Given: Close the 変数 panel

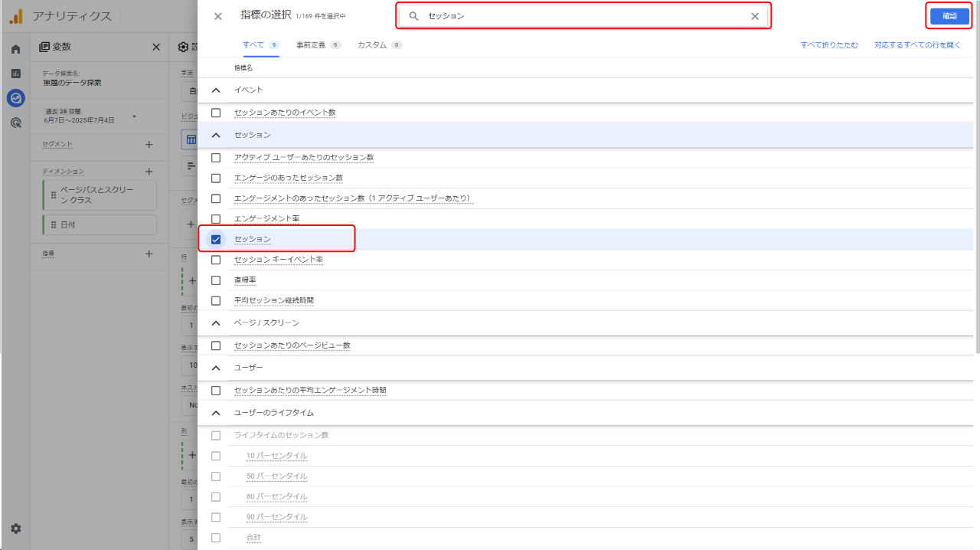Looking at the screenshot, I should pyautogui.click(x=156, y=47).
